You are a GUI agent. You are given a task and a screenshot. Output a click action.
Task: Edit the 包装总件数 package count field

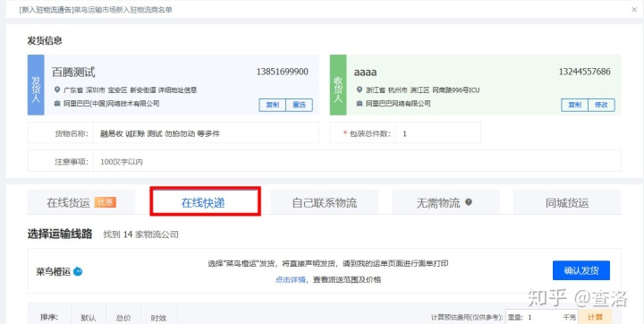(x=437, y=132)
